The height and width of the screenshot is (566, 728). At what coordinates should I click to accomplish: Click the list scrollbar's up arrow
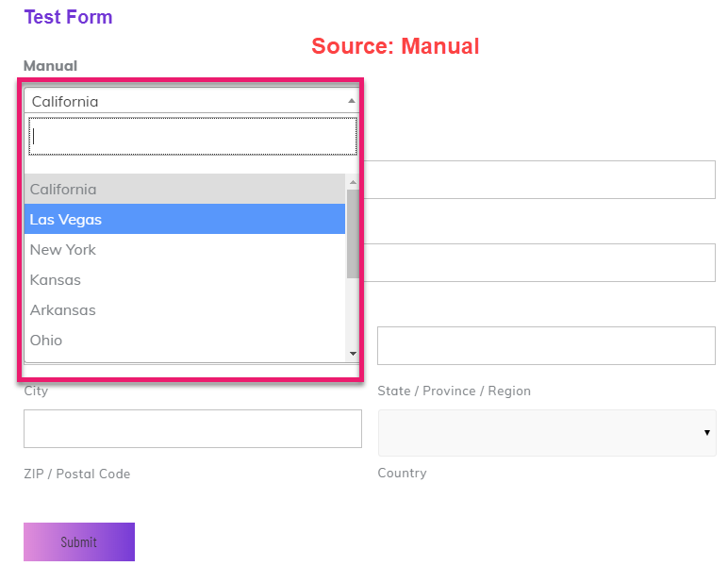[353, 181]
